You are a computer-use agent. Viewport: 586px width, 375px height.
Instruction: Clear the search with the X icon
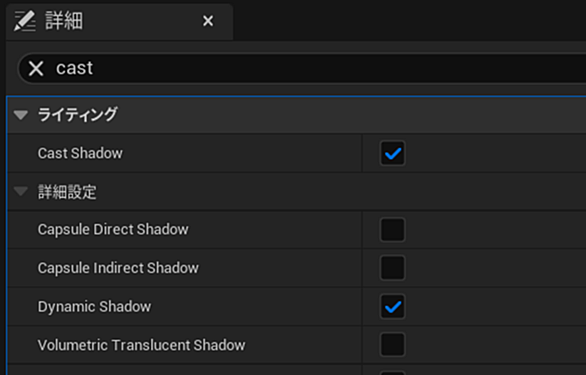pyautogui.click(x=36, y=68)
